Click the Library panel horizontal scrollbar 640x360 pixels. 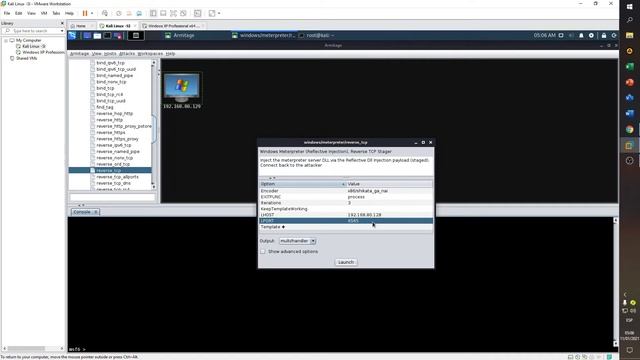point(33,348)
